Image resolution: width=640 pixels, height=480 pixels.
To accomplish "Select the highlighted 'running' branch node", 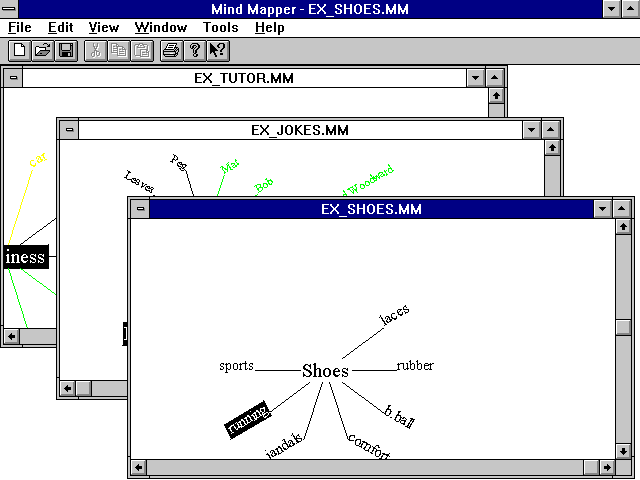I will click(x=247, y=418).
